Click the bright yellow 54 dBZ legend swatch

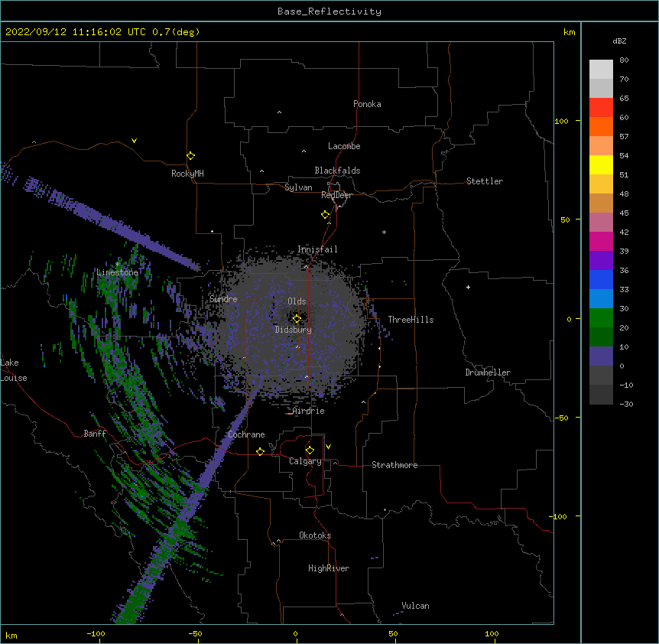click(x=601, y=164)
